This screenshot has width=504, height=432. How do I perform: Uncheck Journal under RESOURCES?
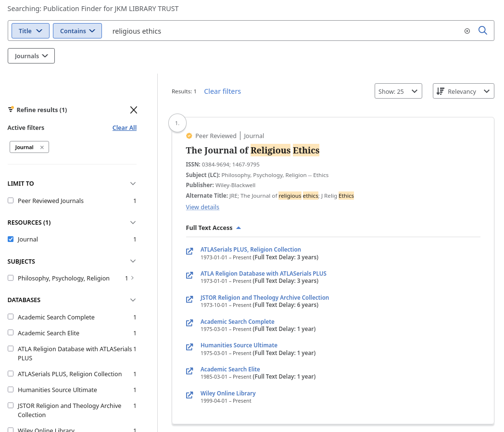tap(11, 239)
